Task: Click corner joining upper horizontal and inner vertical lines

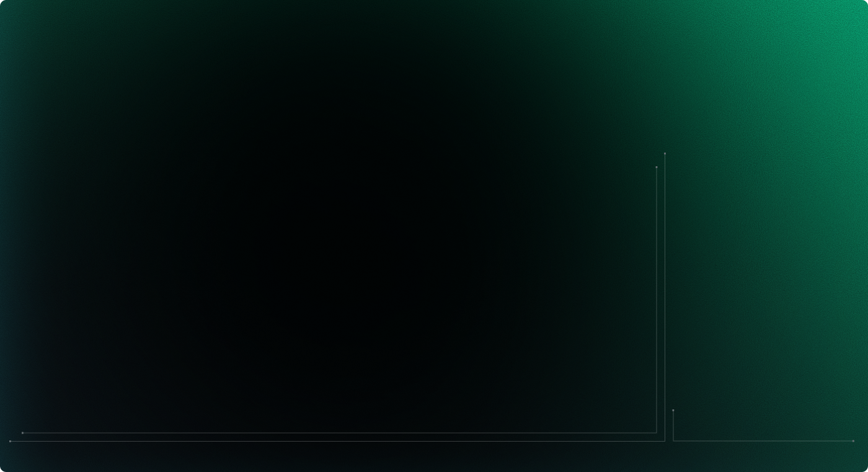Action: [657, 433]
